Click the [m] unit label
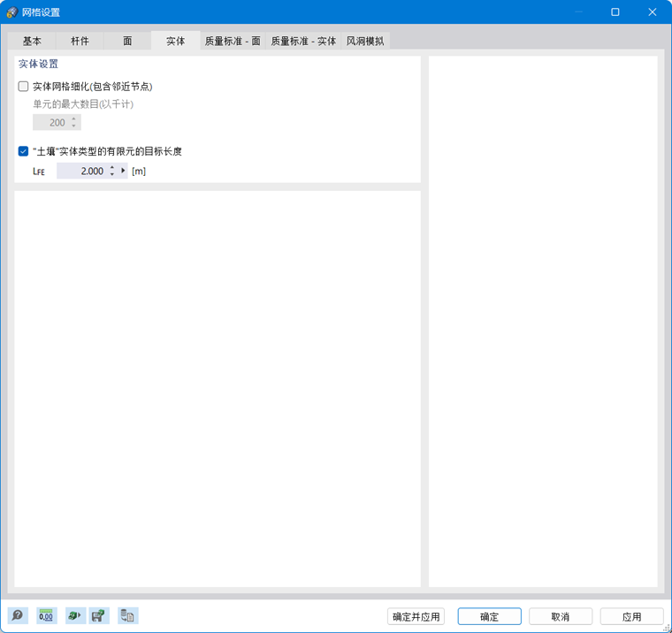The height and width of the screenshot is (633, 672). (x=139, y=171)
